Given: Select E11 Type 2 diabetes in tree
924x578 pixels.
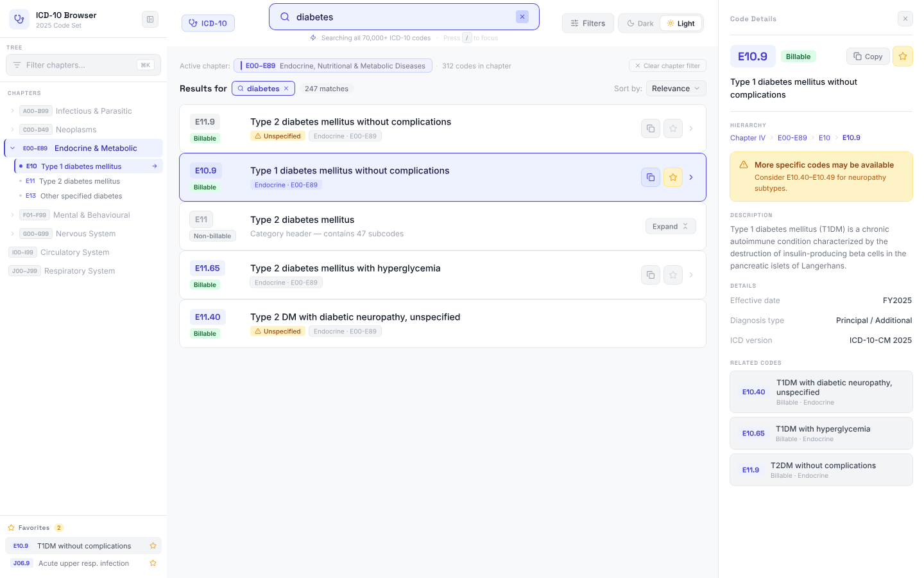Looking at the screenshot, I should point(80,181).
